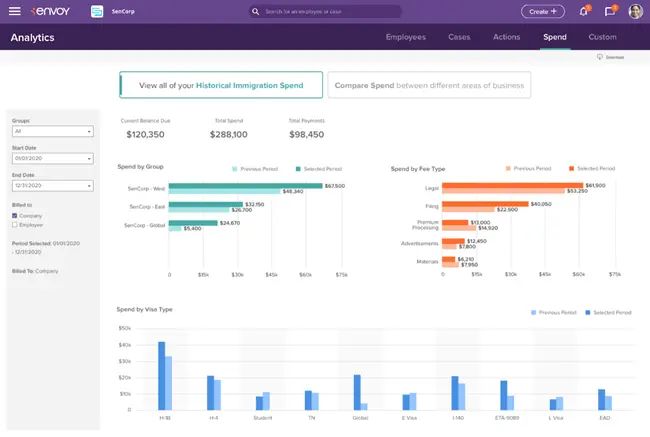
Task: Open the notifications bell
Action: point(583,12)
